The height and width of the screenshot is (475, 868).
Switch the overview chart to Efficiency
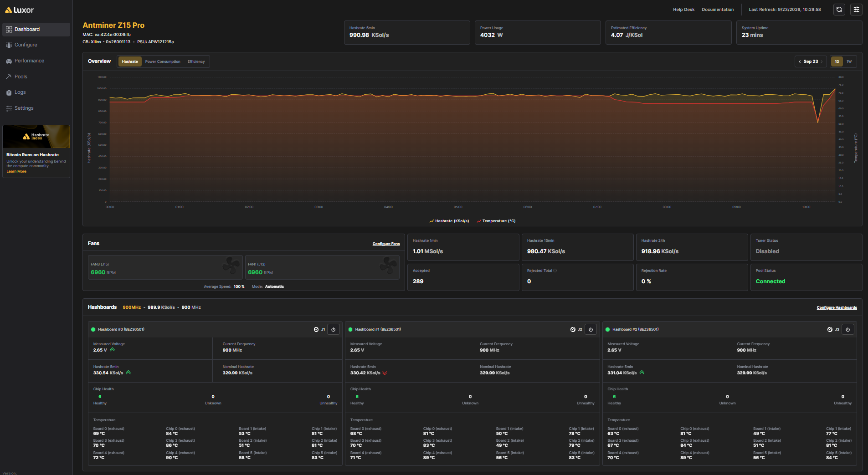(x=196, y=61)
